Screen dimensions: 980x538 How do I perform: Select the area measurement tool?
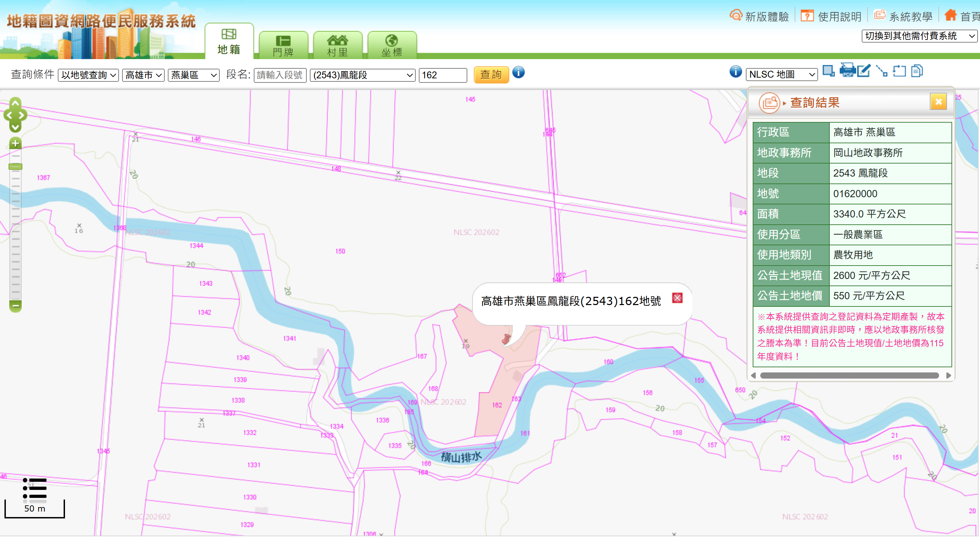click(x=899, y=71)
